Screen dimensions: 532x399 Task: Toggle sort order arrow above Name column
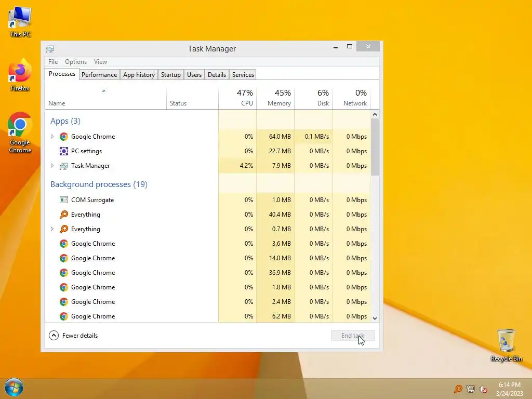[x=104, y=91]
